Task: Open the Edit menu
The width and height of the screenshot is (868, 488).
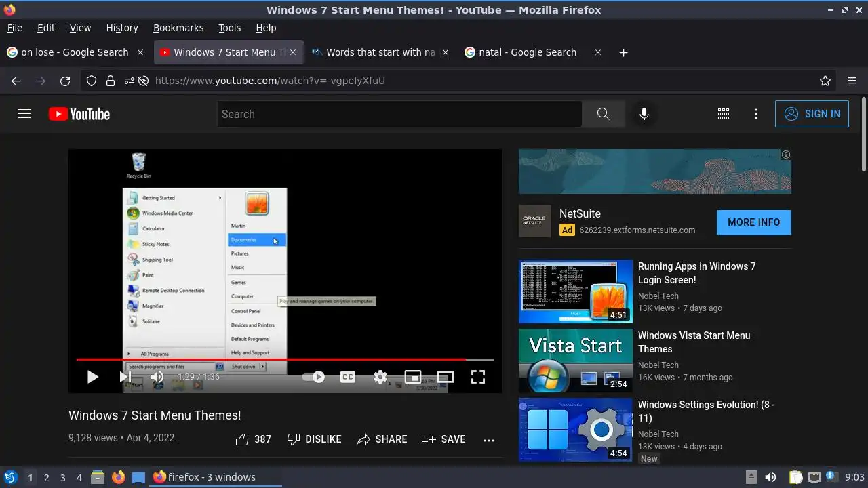Action: (46, 28)
